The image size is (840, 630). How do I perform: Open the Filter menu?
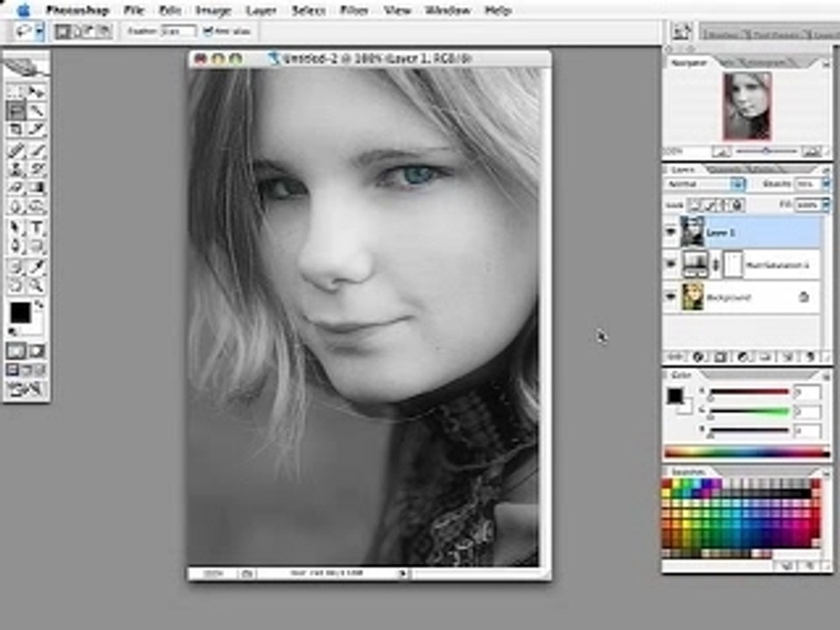354,10
